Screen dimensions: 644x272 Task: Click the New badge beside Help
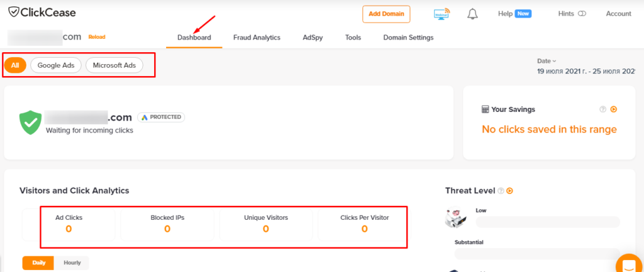523,14
